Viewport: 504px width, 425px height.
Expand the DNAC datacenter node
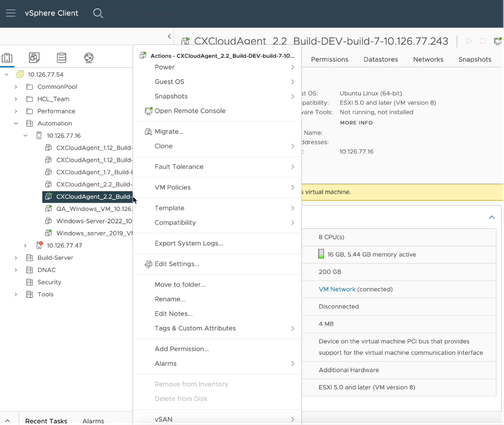pos(16,270)
